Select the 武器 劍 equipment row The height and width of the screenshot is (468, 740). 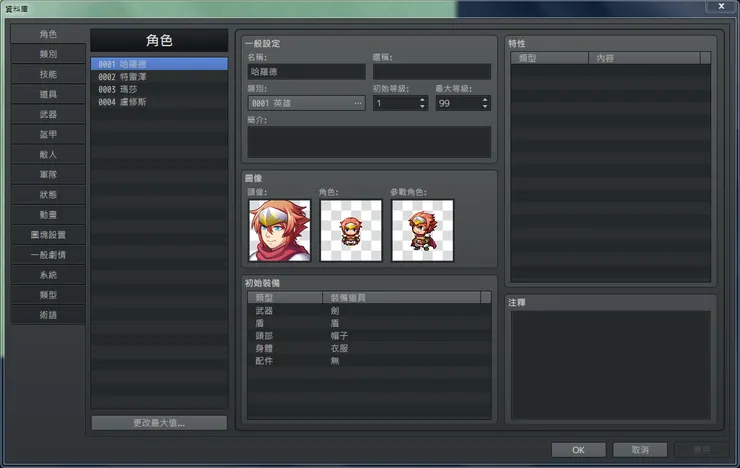coord(369,310)
